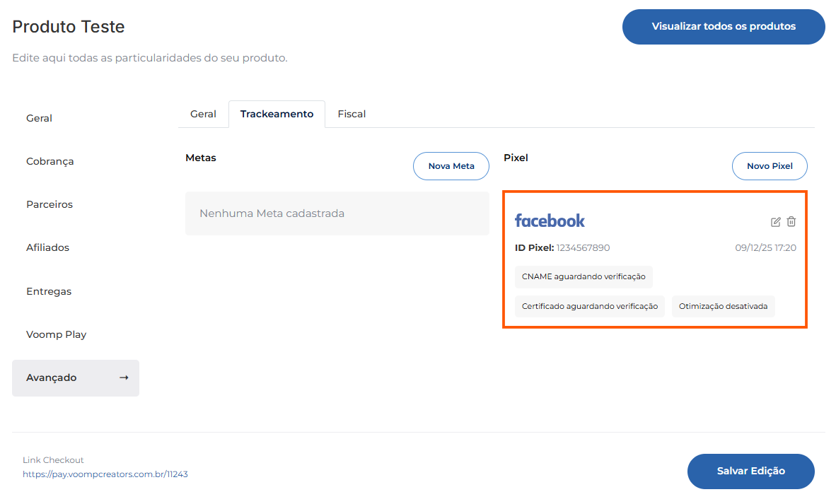Save changes with Salvar Edição button
Screen dimensions: 836x504
tap(750, 471)
